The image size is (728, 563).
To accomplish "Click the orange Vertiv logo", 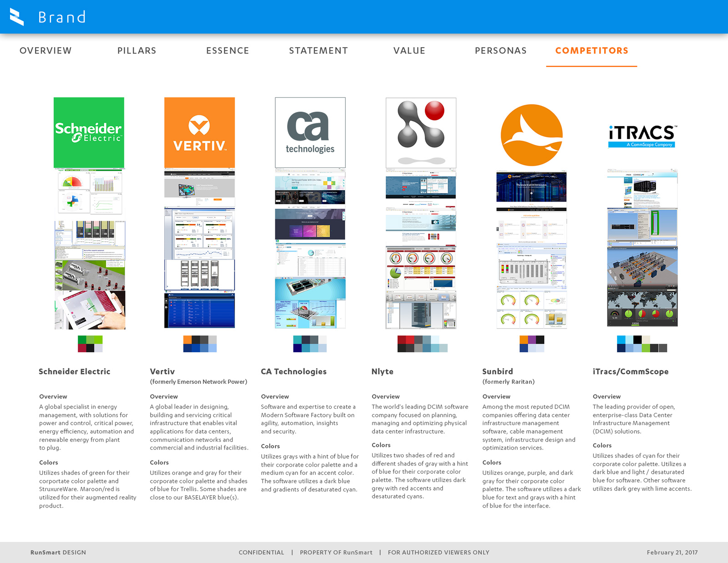I will 199,132.
